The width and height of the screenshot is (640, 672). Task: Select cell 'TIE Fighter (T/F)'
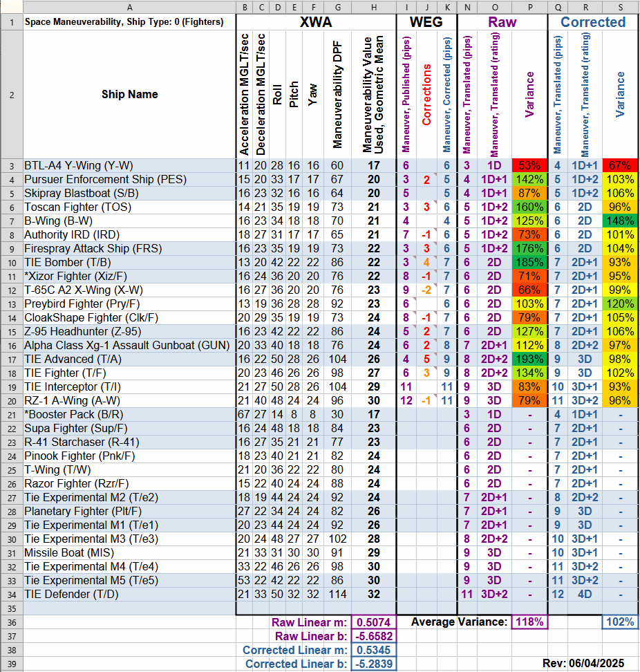129,373
